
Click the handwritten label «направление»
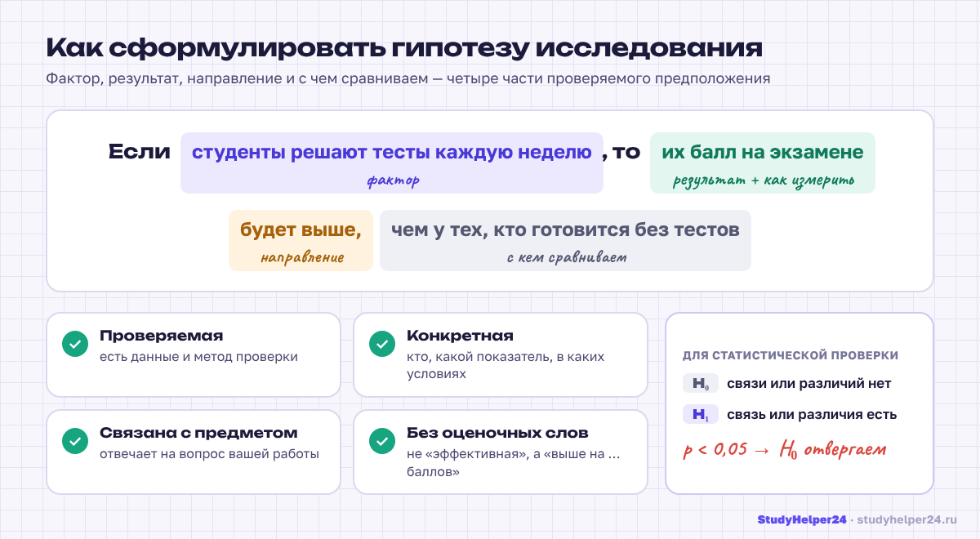(302, 258)
